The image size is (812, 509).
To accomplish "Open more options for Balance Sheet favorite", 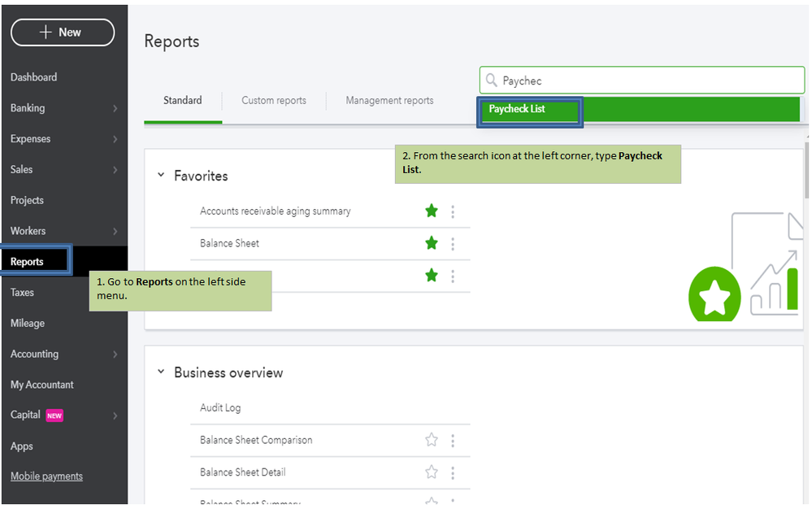I will coord(453,244).
